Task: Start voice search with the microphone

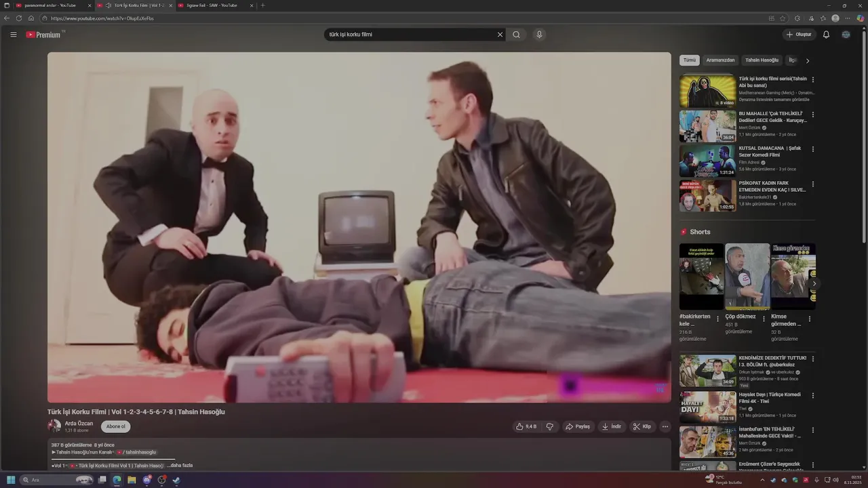Action: [539, 35]
